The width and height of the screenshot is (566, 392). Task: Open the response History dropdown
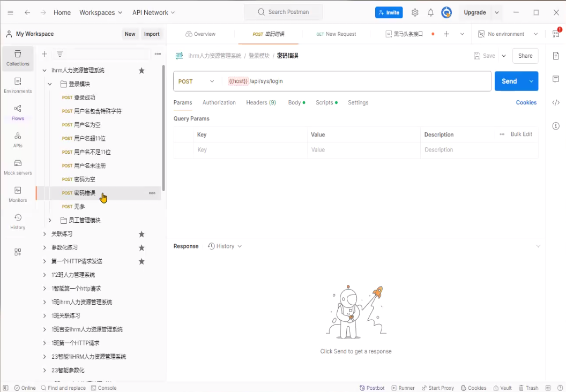tap(225, 246)
